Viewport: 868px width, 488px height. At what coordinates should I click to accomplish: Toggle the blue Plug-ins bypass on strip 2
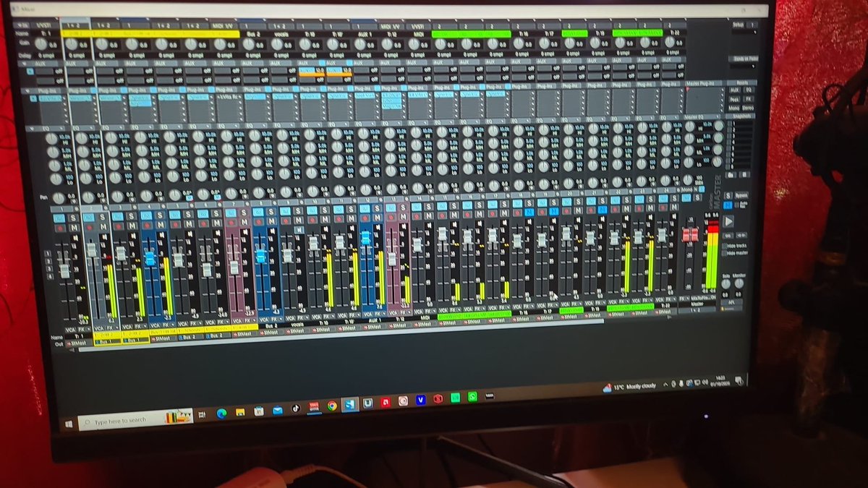[93, 90]
